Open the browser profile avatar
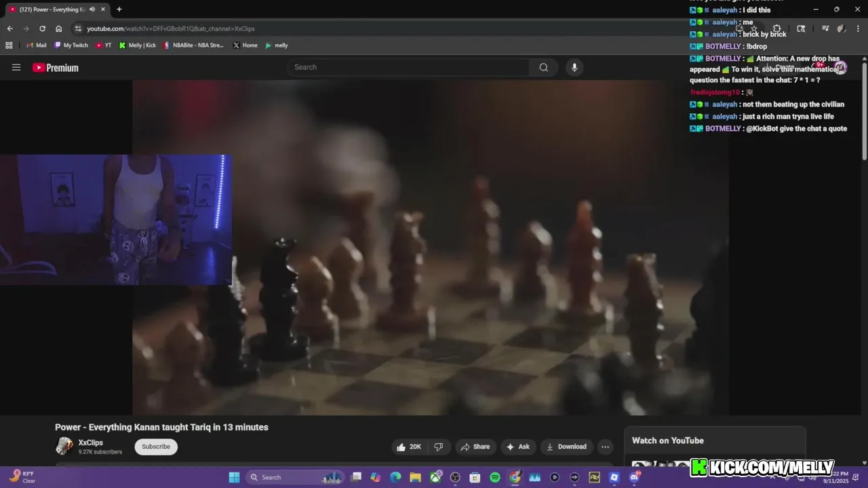 coord(841,28)
